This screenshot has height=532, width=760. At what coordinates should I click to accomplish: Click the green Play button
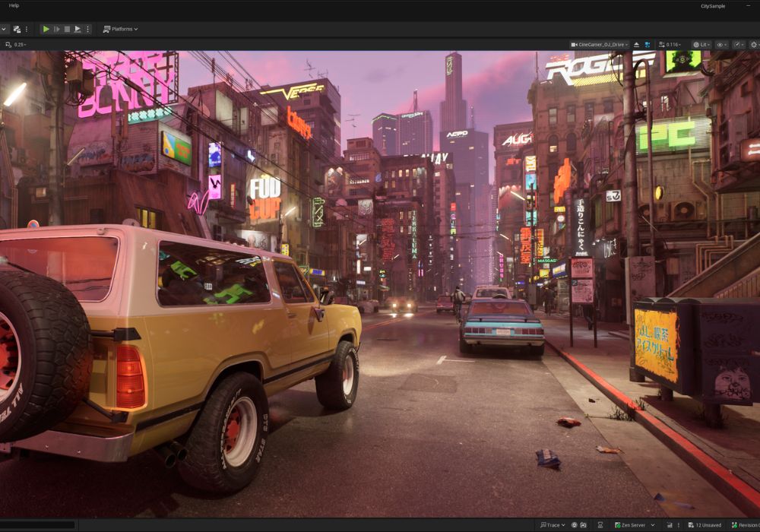[46, 29]
